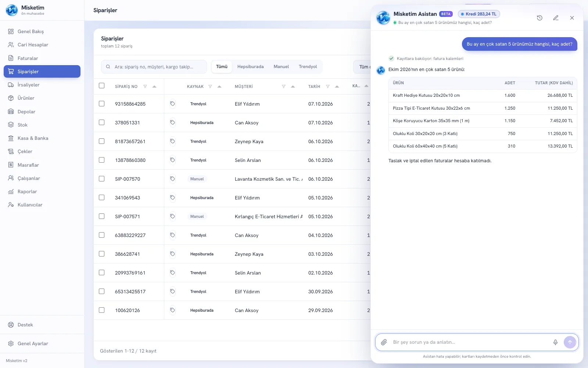Viewport: 588px width, 368px height.
Task: Start a new chat with pencil icon
Action: [x=556, y=18]
